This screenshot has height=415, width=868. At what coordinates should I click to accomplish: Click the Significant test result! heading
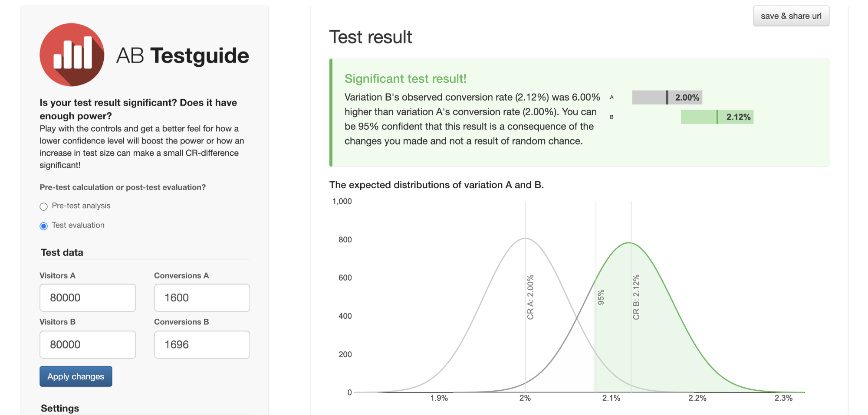(x=405, y=78)
